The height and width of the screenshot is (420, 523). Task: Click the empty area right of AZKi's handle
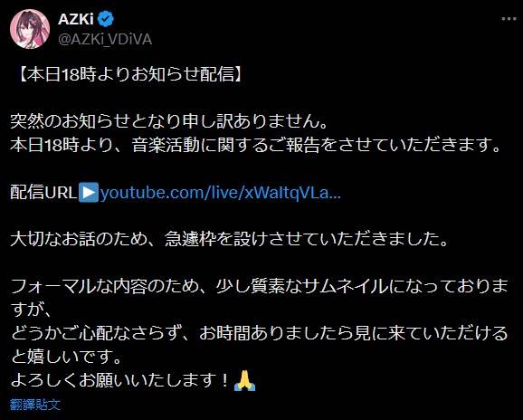click(x=327, y=40)
